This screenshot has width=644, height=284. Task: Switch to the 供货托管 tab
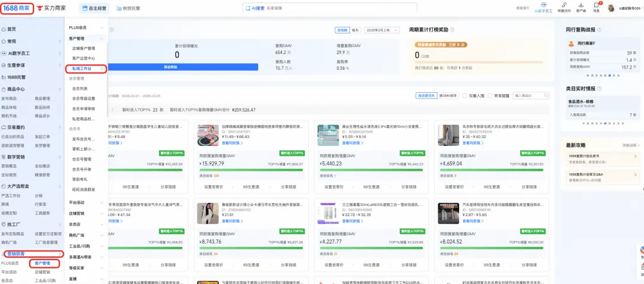(x=128, y=8)
